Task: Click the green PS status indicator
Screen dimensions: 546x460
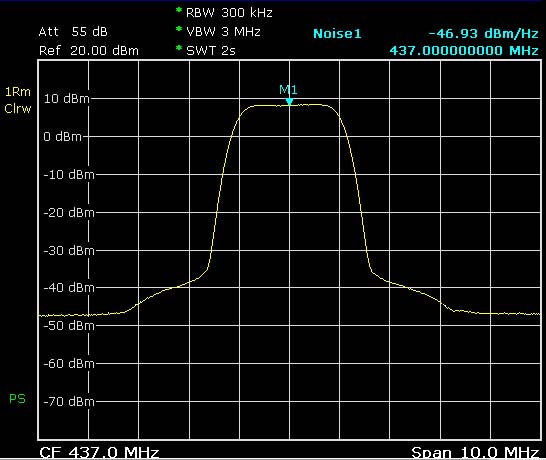Action: point(17,399)
